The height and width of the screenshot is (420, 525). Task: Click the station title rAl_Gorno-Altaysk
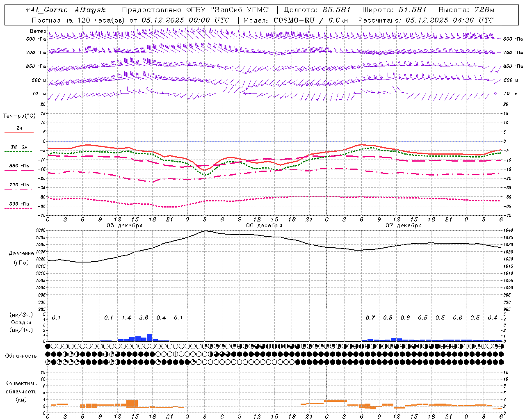[x=66, y=10]
